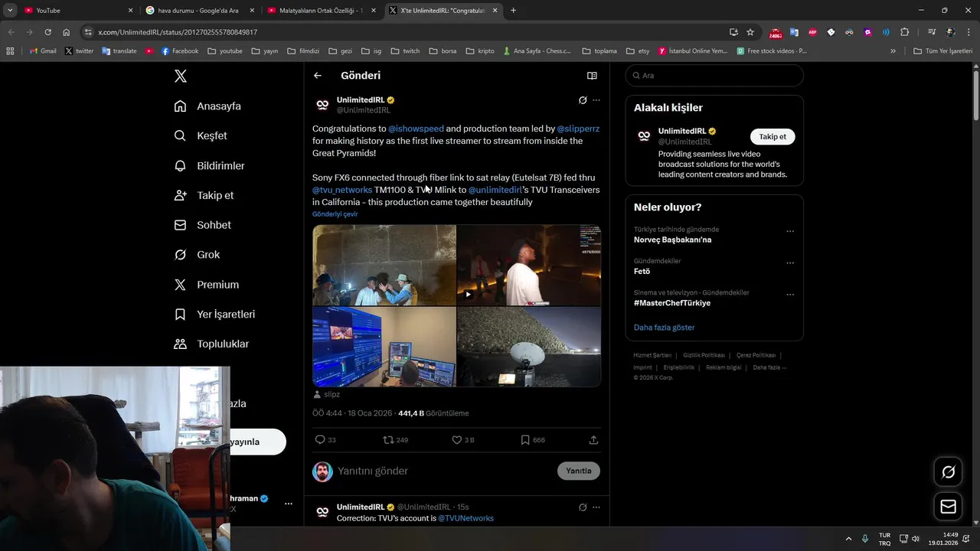This screenshot has height=551, width=980.
Task: Open the #MasterChefTürkiye trend
Action: pos(671,303)
